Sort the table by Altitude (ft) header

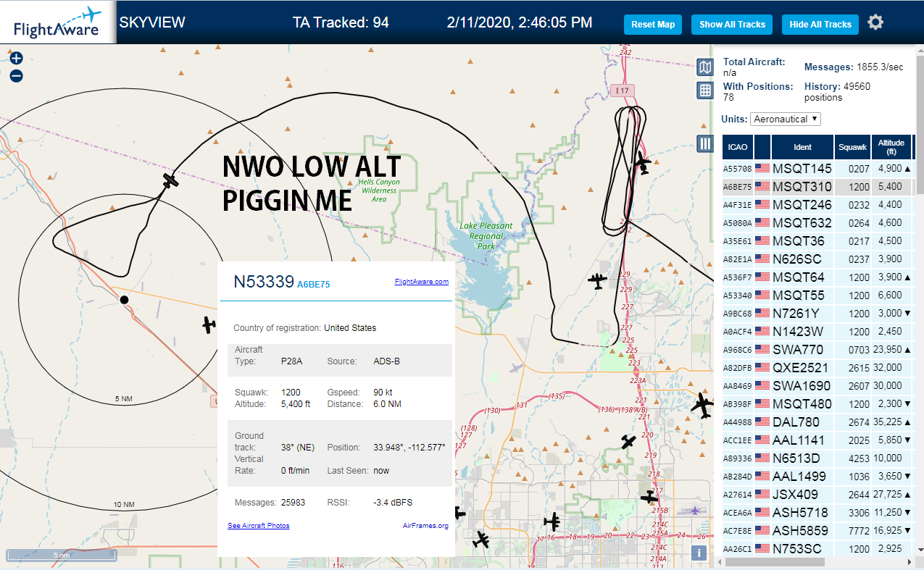(891, 147)
